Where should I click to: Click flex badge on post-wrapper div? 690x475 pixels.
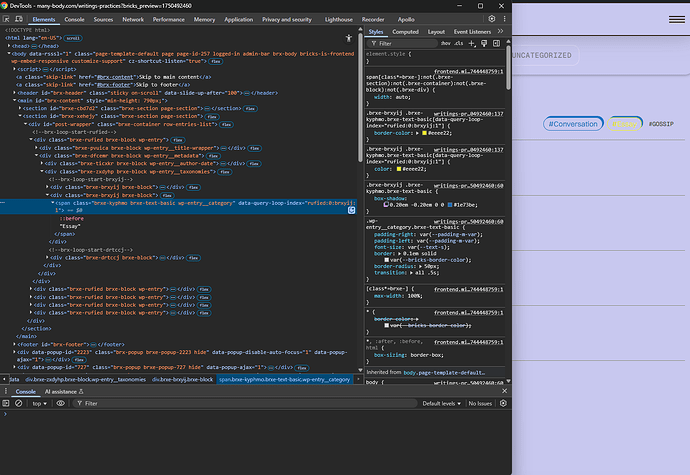coord(227,125)
